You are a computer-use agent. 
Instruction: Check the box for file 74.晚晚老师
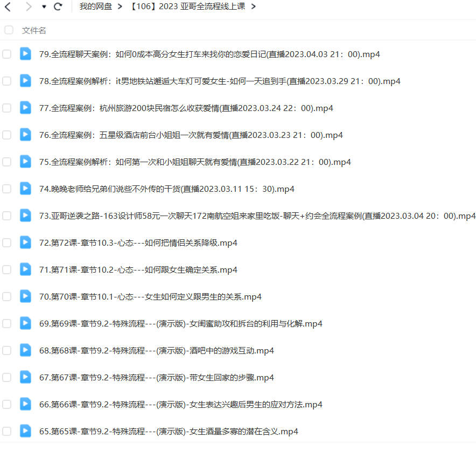(6, 189)
